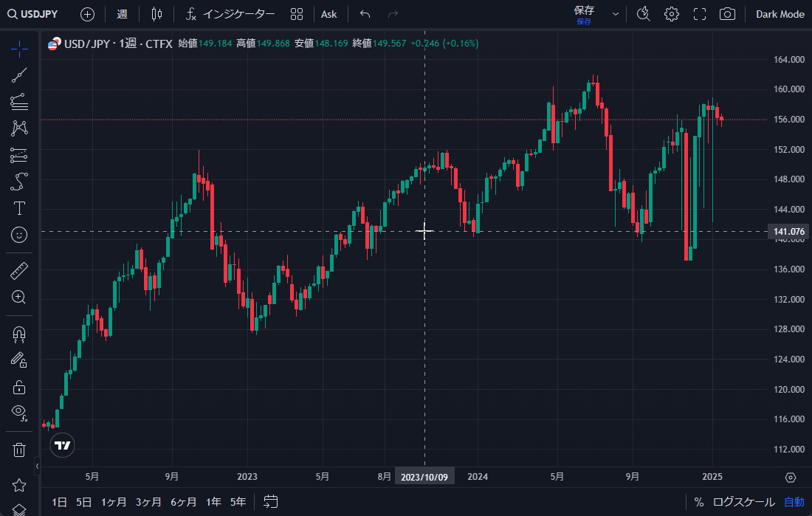Viewport: 812px width, 516px height.
Task: Select the text annotation tool
Action: point(19,208)
